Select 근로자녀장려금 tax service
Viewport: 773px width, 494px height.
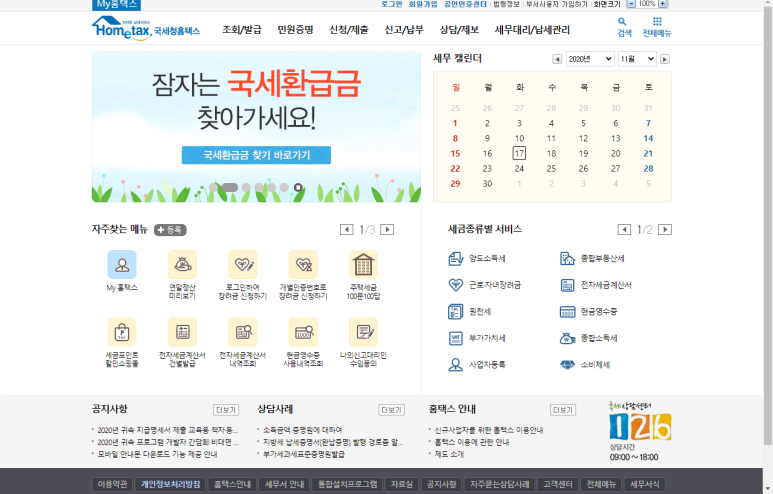tap(485, 285)
